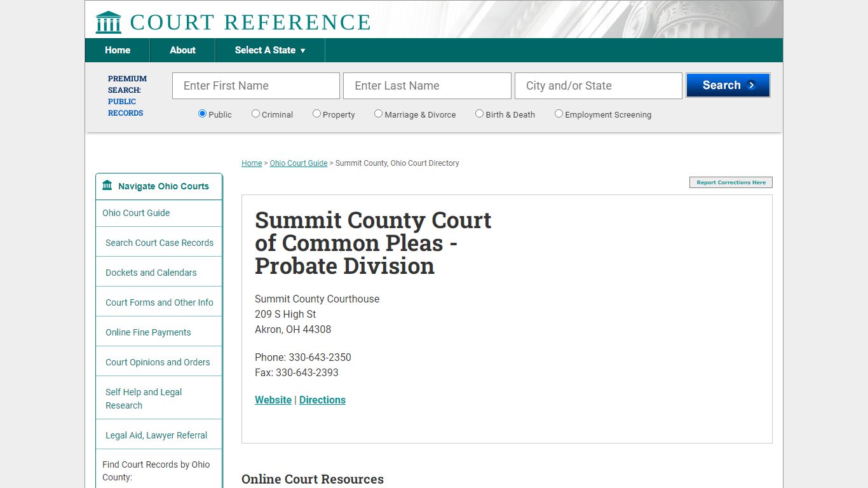Select the Criminal radio button
The image size is (868, 488).
[x=255, y=114]
